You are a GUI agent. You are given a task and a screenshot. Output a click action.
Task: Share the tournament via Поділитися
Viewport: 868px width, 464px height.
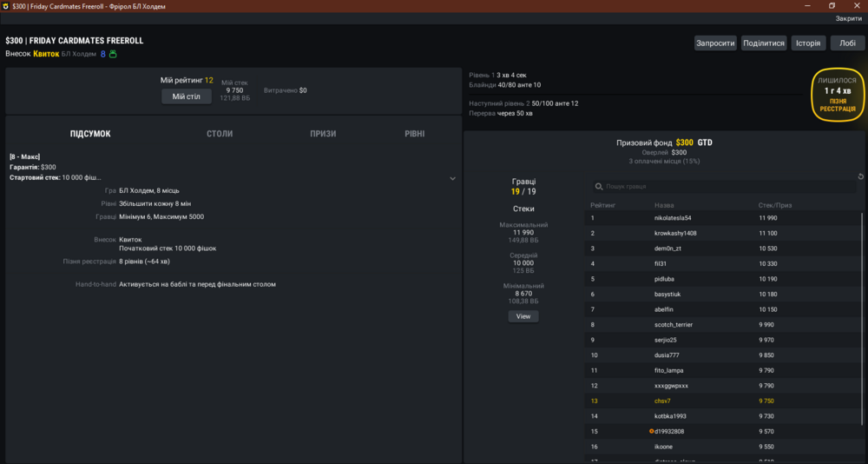pos(764,43)
